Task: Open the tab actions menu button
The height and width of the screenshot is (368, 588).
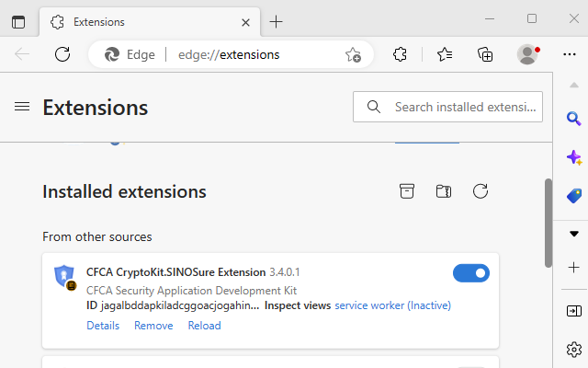Action: [18, 21]
